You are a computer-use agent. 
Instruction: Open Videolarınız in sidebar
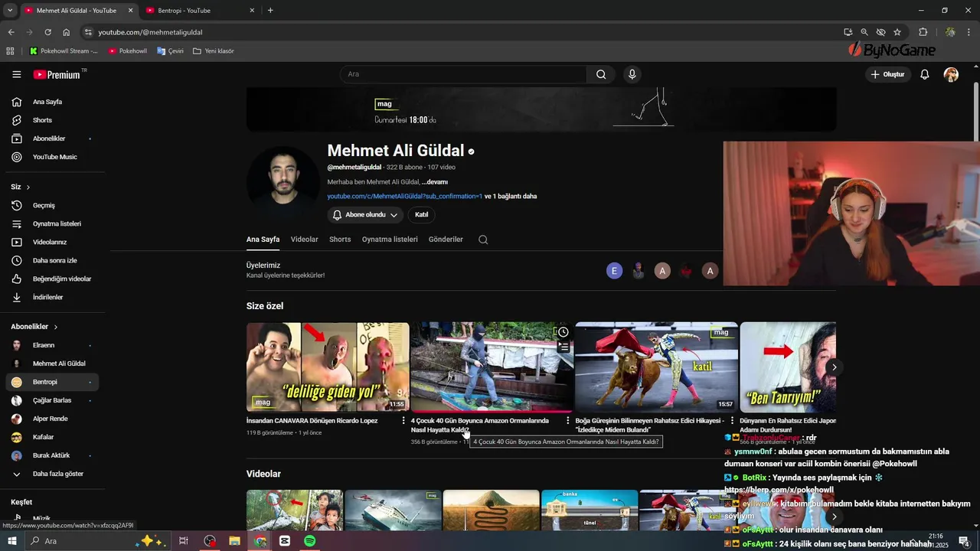(x=52, y=242)
